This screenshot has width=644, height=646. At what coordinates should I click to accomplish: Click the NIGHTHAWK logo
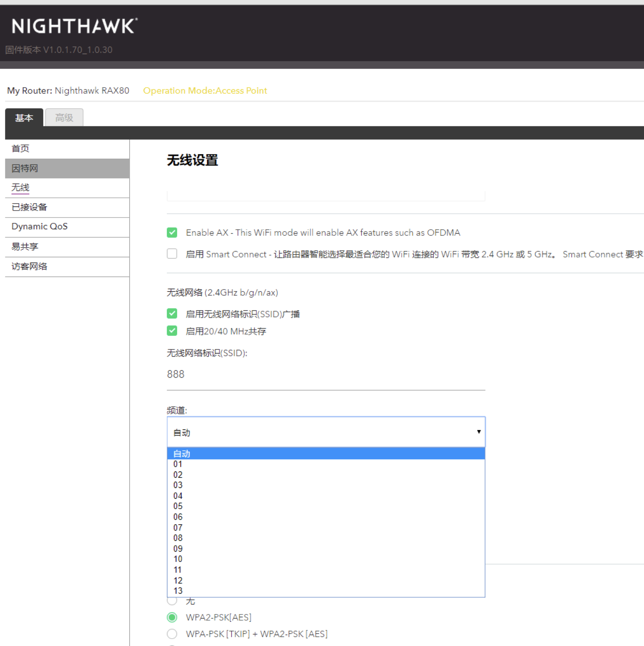[x=74, y=26]
